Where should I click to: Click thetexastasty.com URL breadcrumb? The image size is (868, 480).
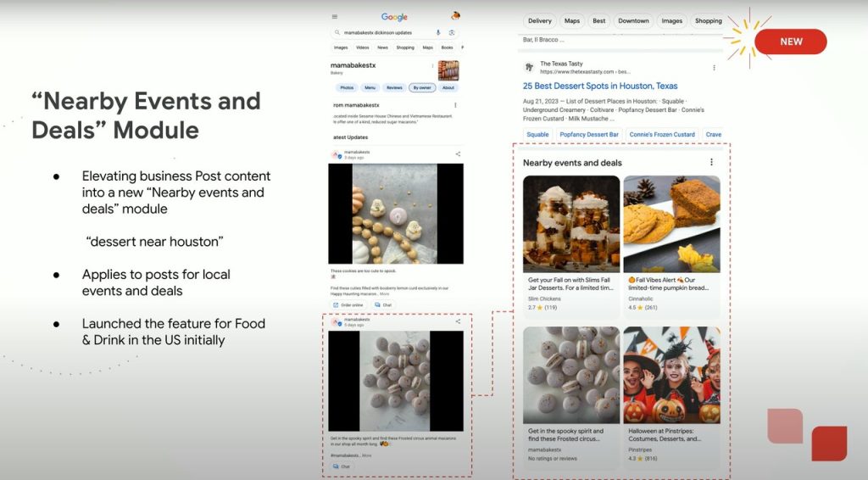[x=585, y=72]
